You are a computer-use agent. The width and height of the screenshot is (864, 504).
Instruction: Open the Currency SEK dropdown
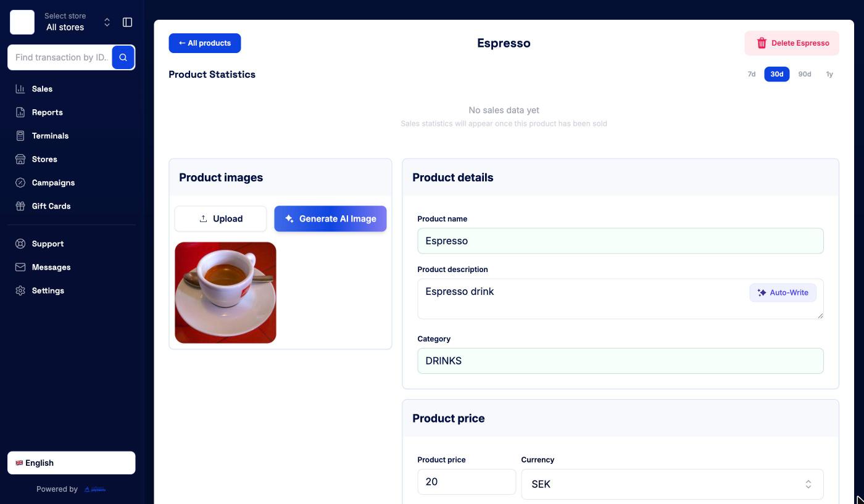673,484
